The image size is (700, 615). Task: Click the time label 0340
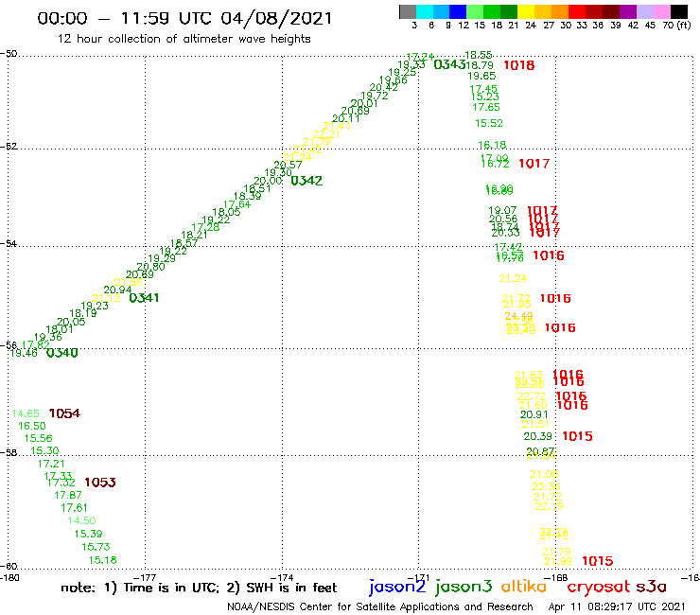tap(62, 353)
